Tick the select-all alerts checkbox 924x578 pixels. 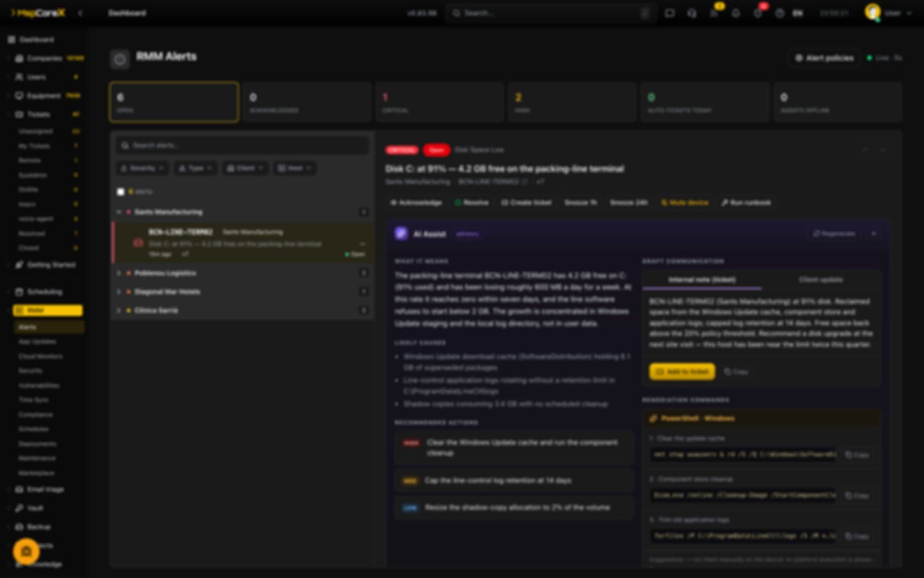coord(120,192)
